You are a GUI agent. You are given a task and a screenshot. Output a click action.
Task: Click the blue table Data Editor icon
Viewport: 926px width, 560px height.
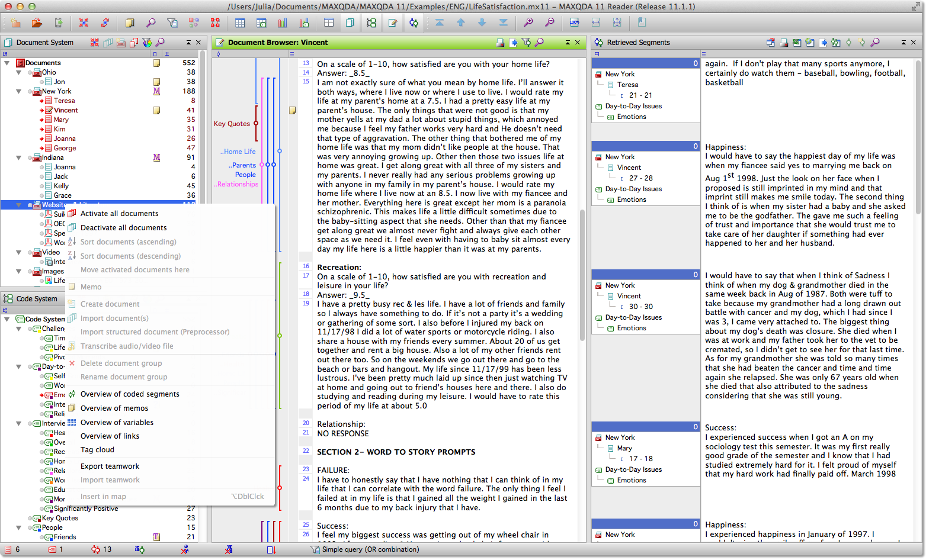(x=240, y=22)
